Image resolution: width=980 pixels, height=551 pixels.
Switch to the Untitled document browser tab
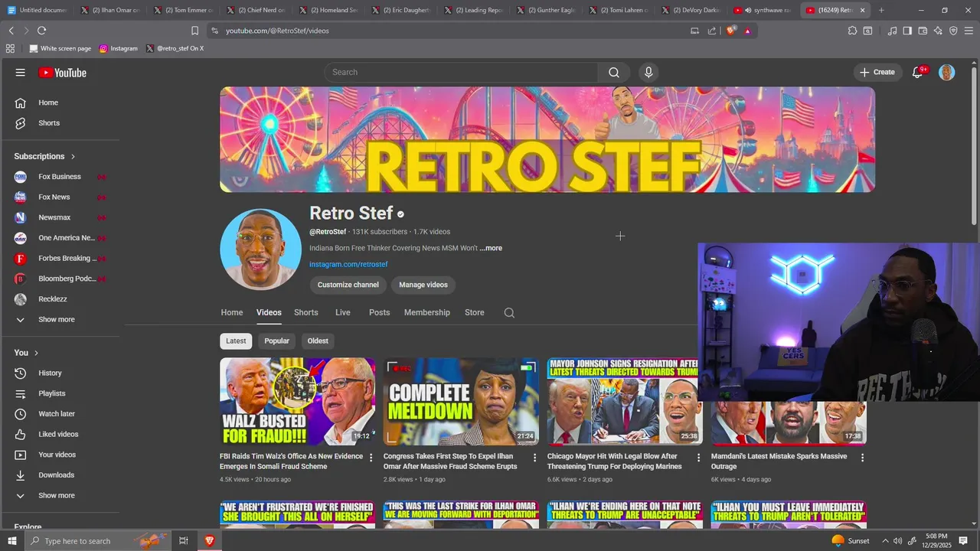[x=36, y=10]
